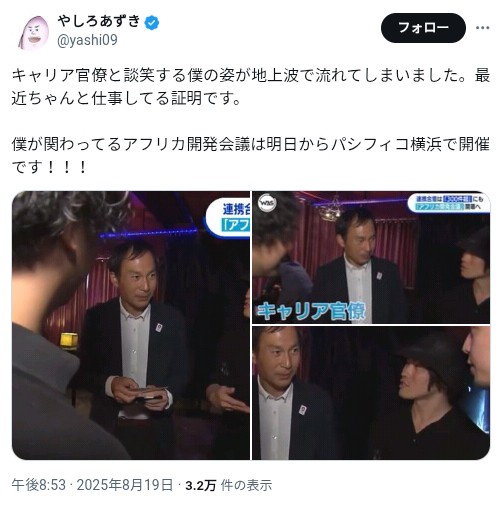Open the top-right photo with キャリア官僚 caption
Viewport: 501px width, 509px height.
371,257
